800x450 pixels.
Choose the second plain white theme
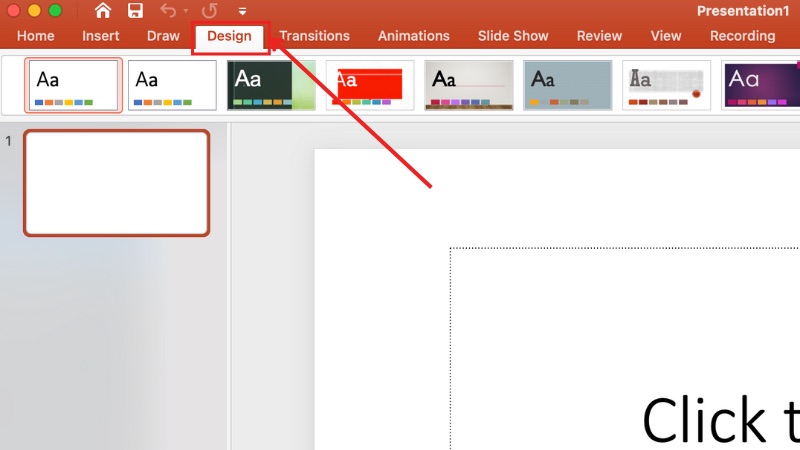click(172, 85)
